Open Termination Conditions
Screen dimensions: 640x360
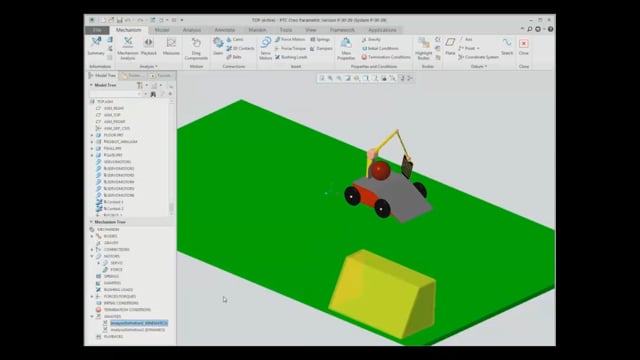386,57
